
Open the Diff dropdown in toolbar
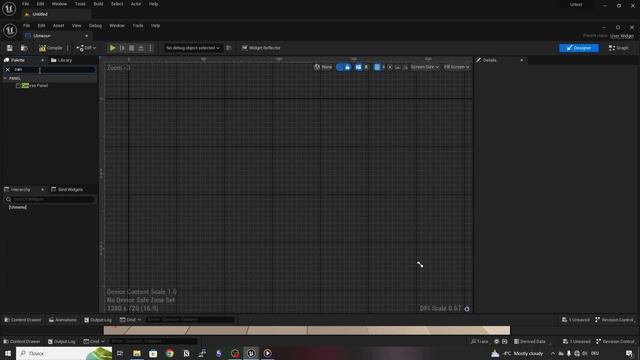tap(86, 48)
